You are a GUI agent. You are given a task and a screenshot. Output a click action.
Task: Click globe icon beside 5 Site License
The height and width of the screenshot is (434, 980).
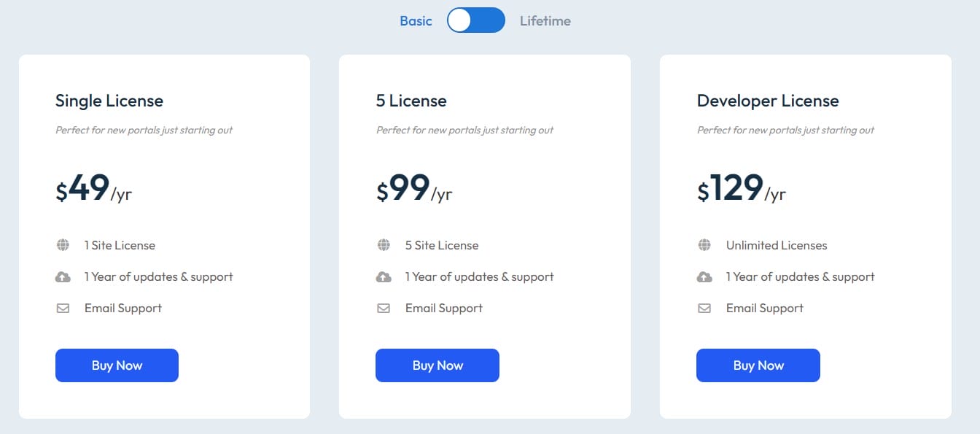click(384, 245)
